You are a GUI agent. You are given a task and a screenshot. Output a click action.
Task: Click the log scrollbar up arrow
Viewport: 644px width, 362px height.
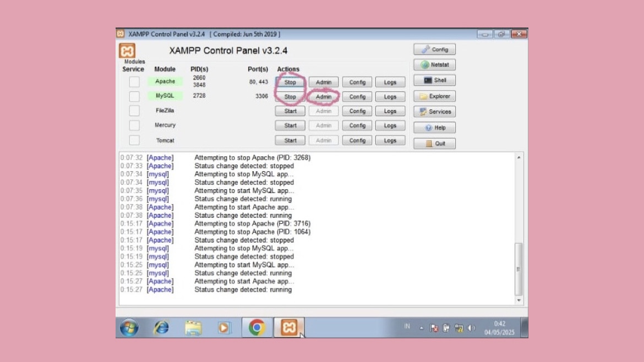click(x=519, y=157)
